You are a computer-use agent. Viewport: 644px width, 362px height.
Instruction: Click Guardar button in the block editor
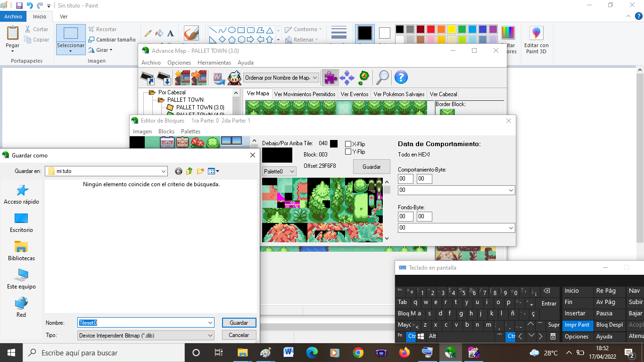pos(372,167)
